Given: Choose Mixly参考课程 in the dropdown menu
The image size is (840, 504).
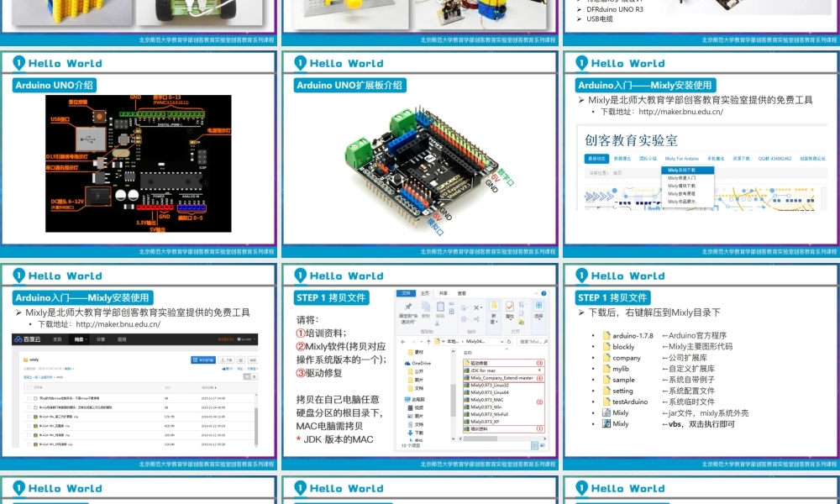Looking at the screenshot, I should pyautogui.click(x=687, y=194).
